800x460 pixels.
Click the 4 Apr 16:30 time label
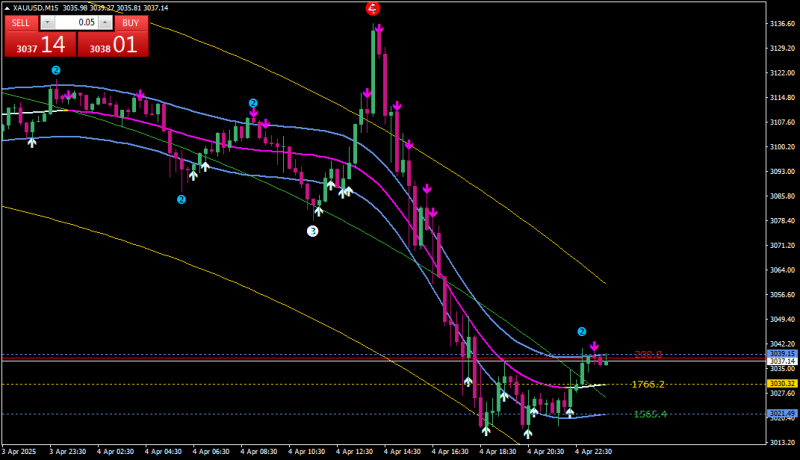point(450,452)
